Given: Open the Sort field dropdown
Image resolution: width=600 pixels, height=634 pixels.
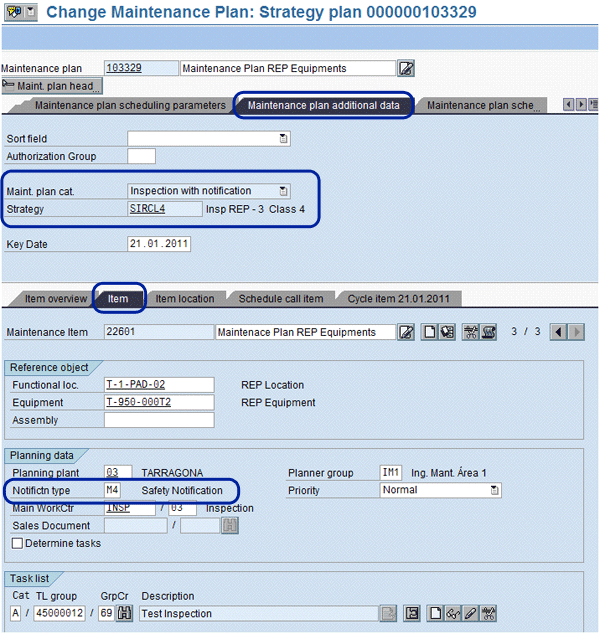Looking at the screenshot, I should pyautogui.click(x=283, y=139).
